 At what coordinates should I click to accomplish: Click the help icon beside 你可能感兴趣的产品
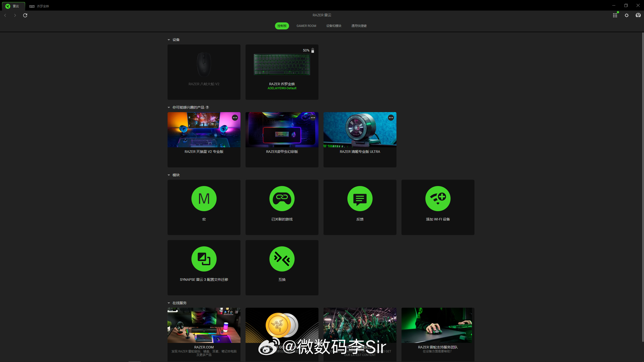[207, 107]
